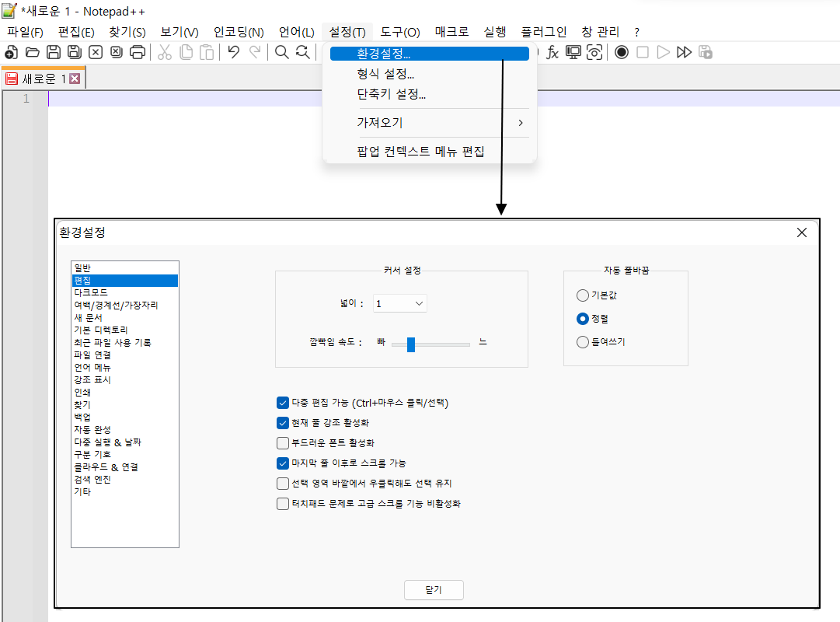Image resolution: width=840 pixels, height=622 pixels.
Task: Open the 보기(V) menu
Action: tap(180, 32)
